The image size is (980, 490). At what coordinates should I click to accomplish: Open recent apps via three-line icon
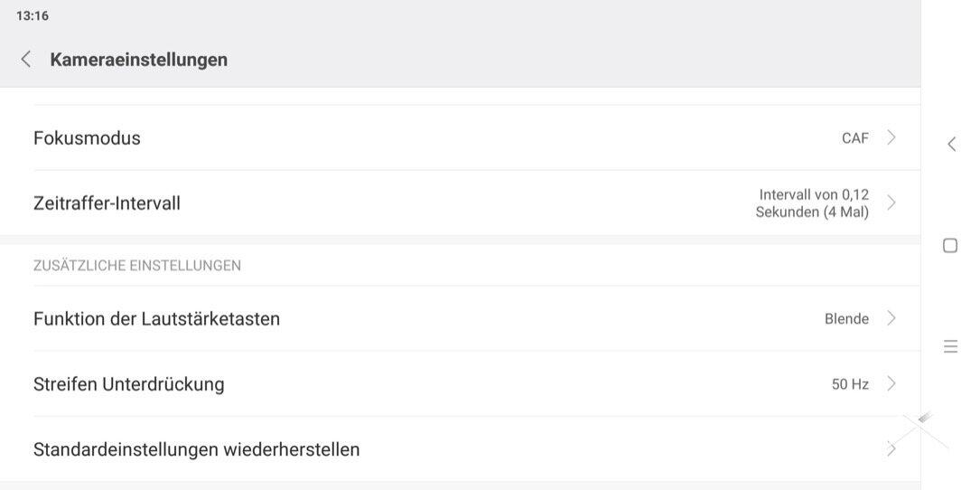[950, 346]
